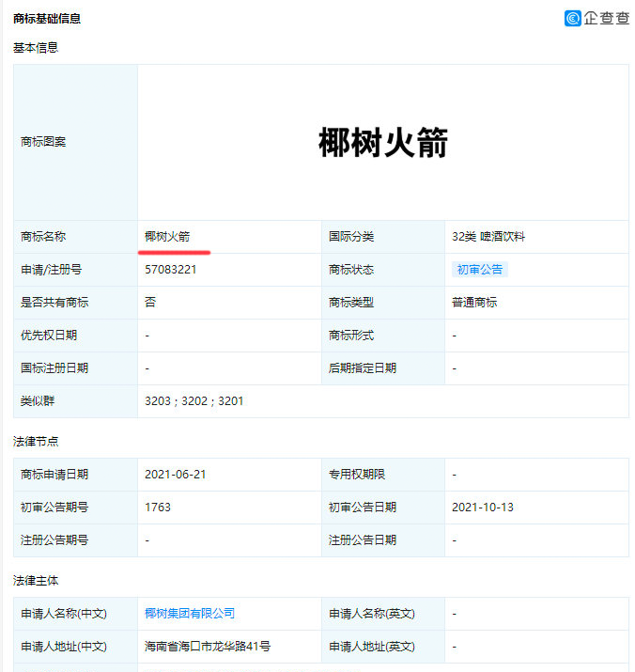
Task: Click the large 椰树火箭 trademark image
Action: 383,142
